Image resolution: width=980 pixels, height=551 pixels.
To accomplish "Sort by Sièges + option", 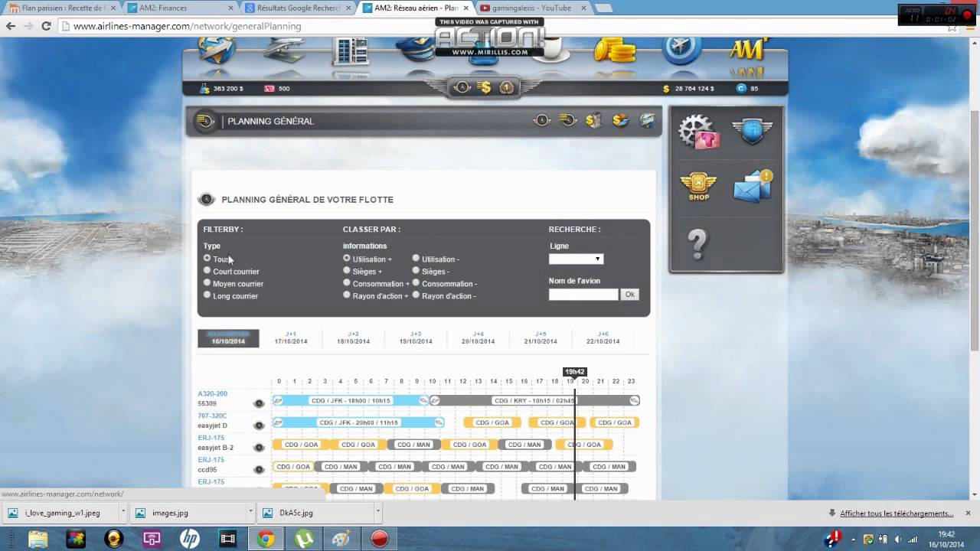I will click(x=347, y=271).
